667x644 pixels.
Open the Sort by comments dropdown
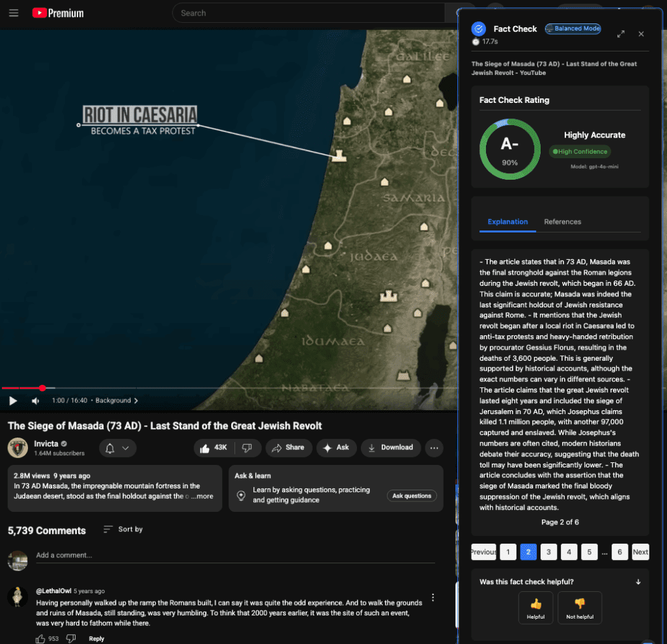(123, 529)
